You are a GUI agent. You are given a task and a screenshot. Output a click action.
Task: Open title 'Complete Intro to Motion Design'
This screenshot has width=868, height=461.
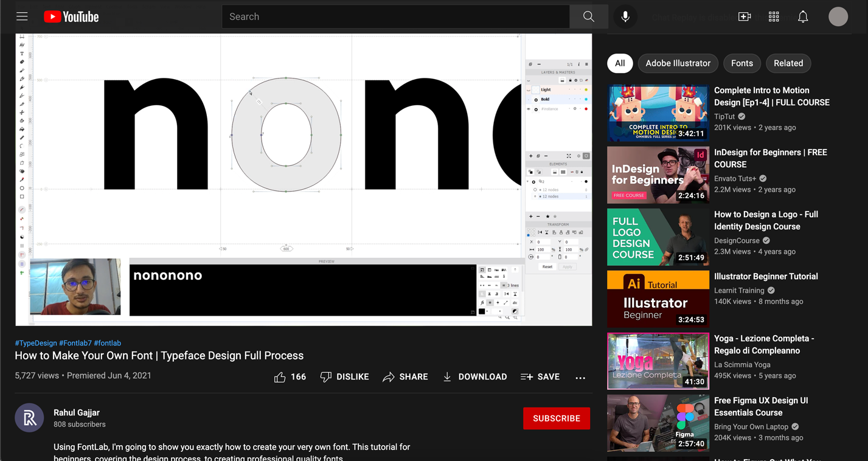point(772,96)
